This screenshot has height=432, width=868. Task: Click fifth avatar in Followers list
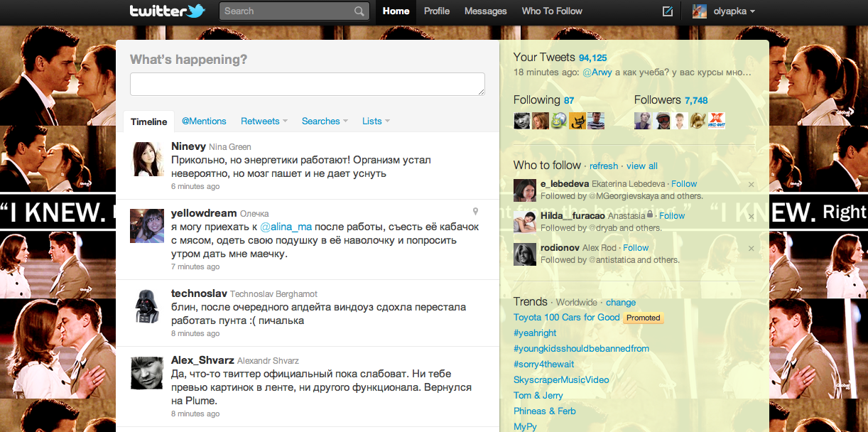point(717,120)
